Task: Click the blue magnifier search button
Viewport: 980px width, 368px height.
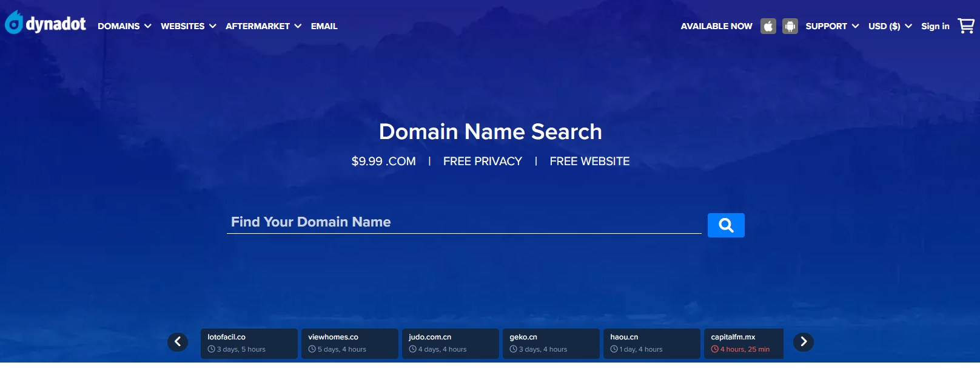Action: (x=726, y=225)
